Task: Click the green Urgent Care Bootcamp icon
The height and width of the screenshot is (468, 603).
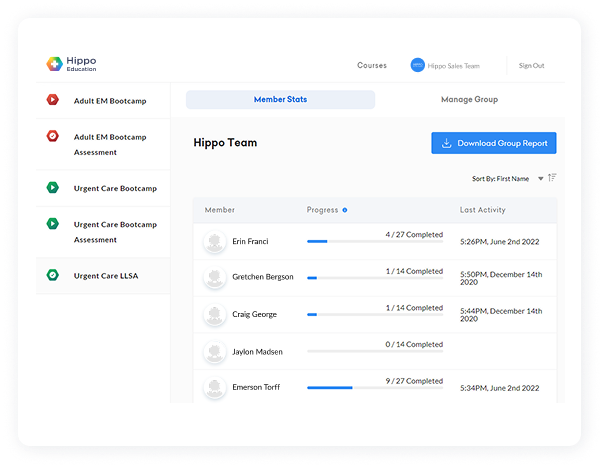Action: coord(52,188)
